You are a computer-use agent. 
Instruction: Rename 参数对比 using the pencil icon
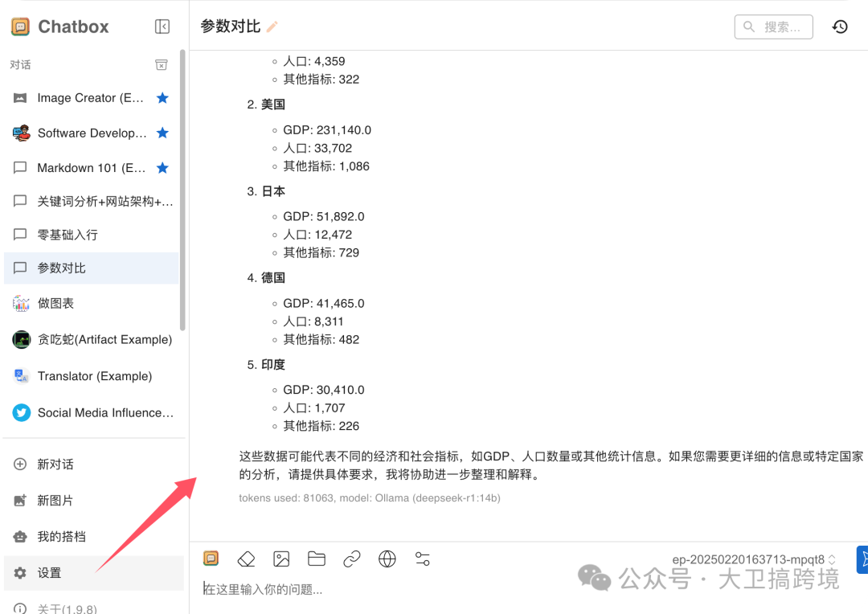click(x=271, y=26)
